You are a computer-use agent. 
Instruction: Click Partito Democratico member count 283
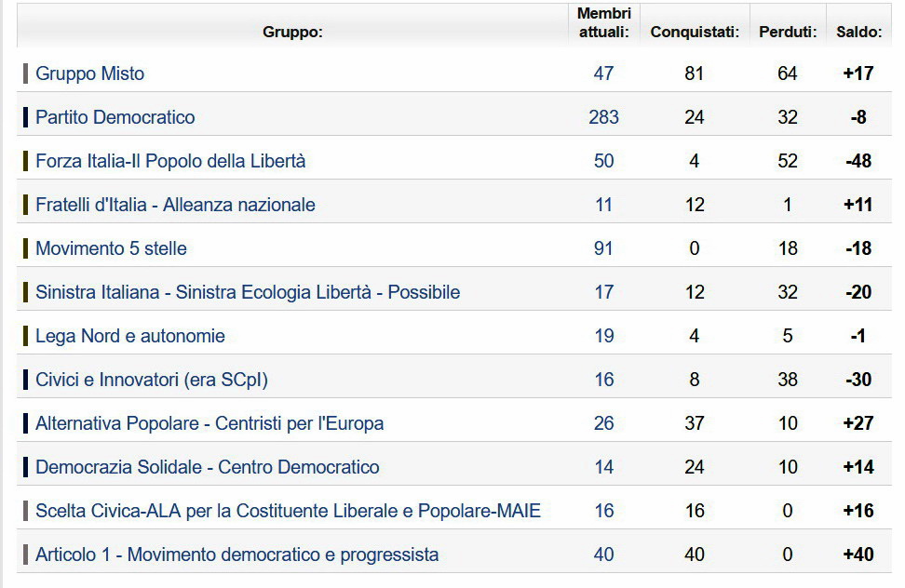tap(603, 117)
